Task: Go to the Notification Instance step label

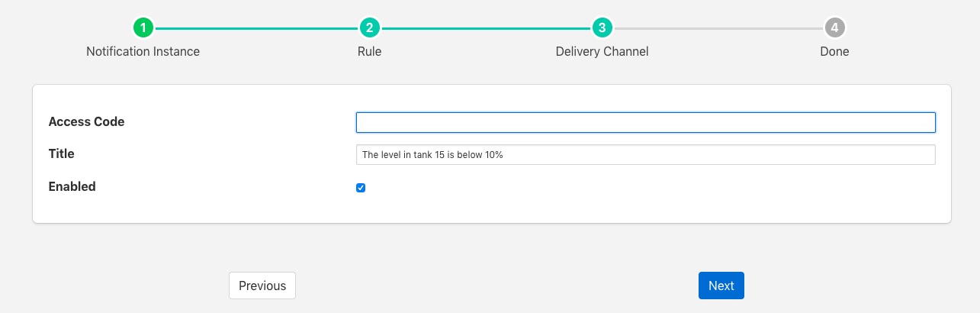Action: coord(143,52)
